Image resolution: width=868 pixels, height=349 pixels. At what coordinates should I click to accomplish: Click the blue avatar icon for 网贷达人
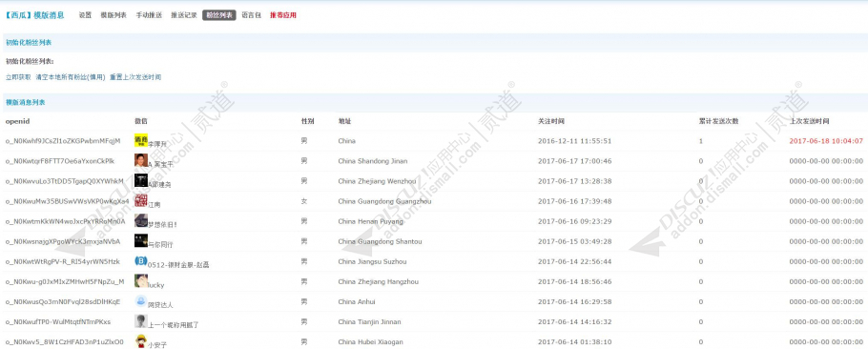click(141, 301)
